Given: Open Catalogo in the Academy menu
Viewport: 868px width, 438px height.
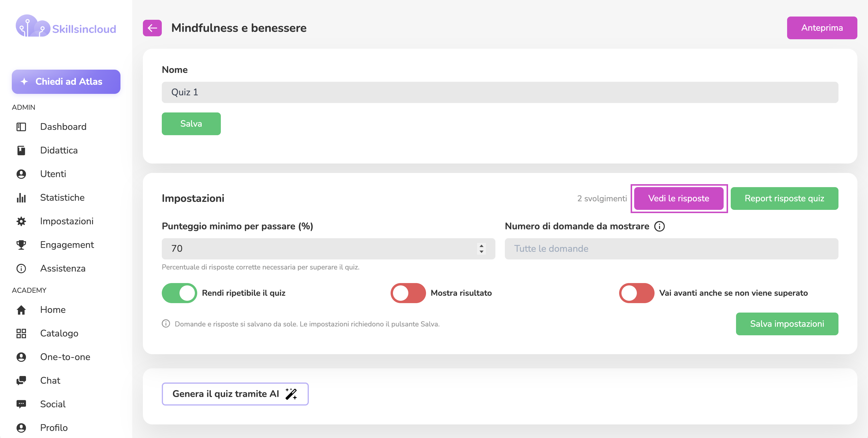Looking at the screenshot, I should pos(59,333).
